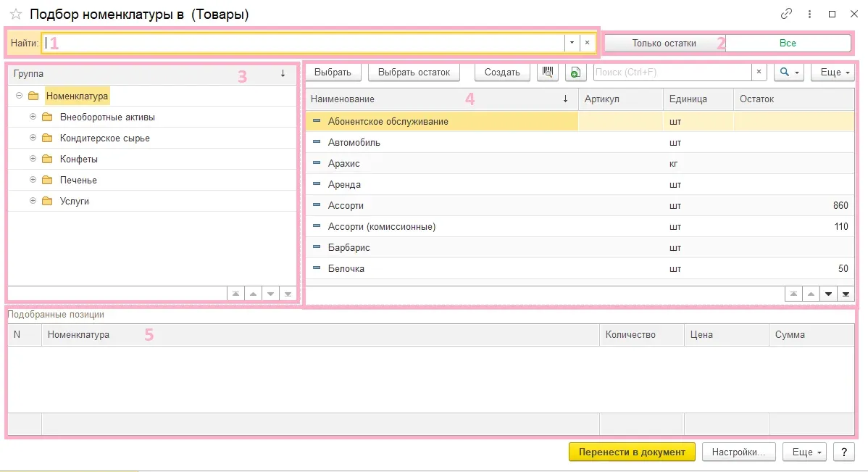
Task: Collapse the Номенклатура root folder
Action: pos(20,96)
